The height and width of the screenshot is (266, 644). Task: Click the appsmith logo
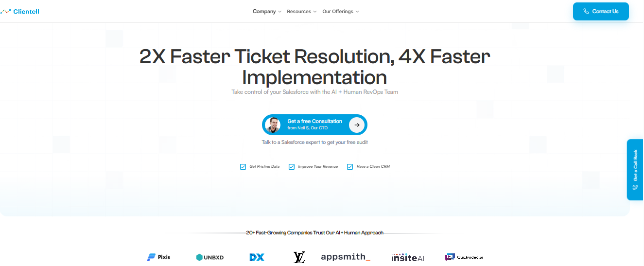(x=346, y=257)
